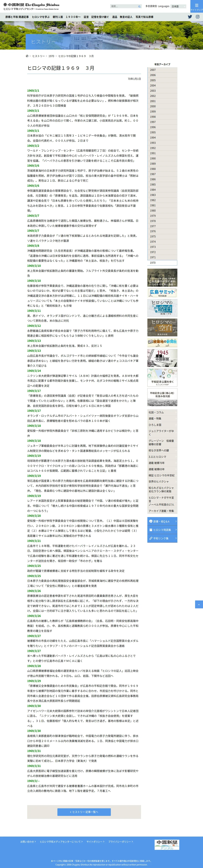The image size is (203, 868).
Task: Click the home breadcrumb icon
Action: pyautogui.click(x=27, y=56)
